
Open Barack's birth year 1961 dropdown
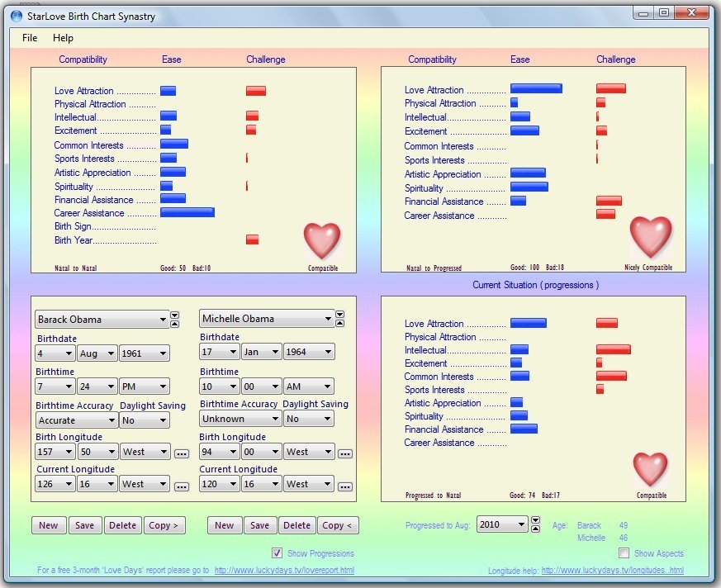[144, 353]
